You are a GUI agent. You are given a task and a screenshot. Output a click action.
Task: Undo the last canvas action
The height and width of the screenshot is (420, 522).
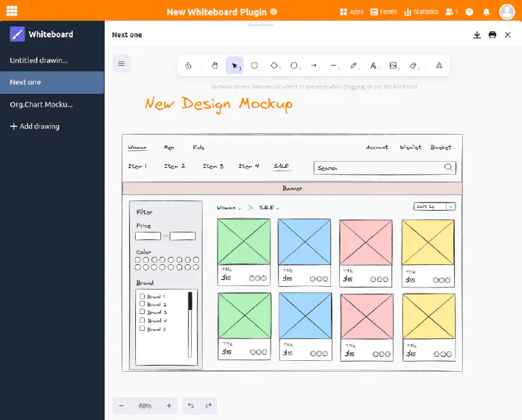pos(191,406)
